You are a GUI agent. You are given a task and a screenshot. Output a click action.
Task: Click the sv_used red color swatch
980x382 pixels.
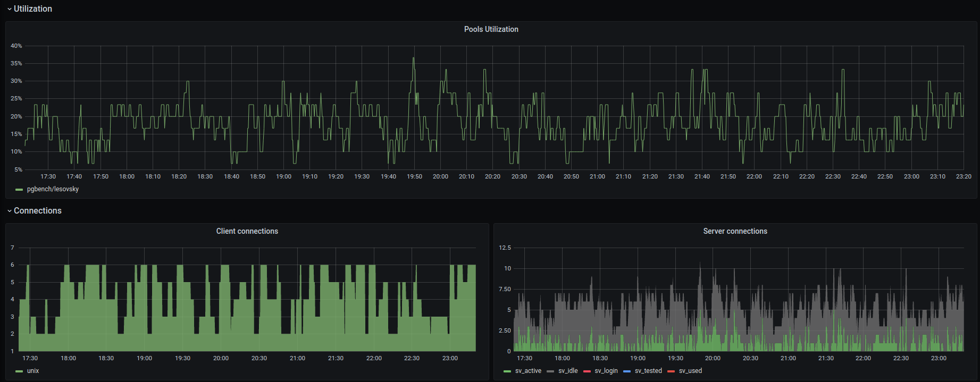tap(671, 371)
